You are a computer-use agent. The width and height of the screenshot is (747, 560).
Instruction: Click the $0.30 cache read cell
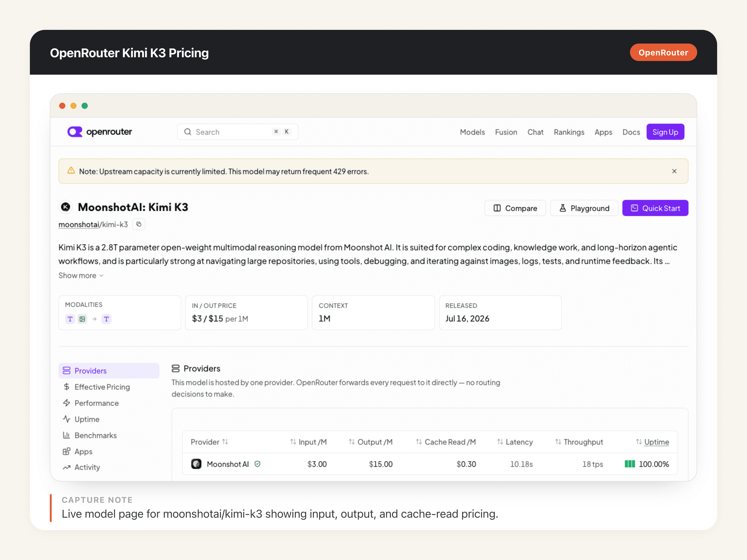point(466,464)
